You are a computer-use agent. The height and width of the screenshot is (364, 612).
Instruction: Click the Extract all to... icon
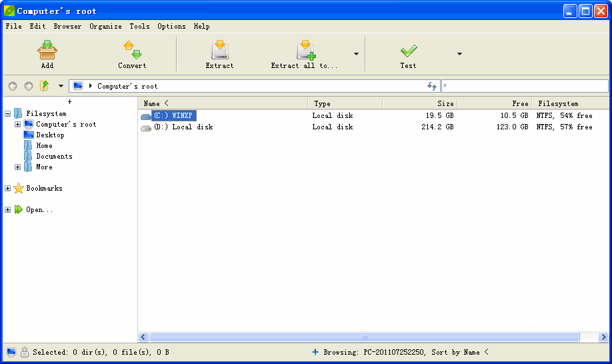(305, 50)
